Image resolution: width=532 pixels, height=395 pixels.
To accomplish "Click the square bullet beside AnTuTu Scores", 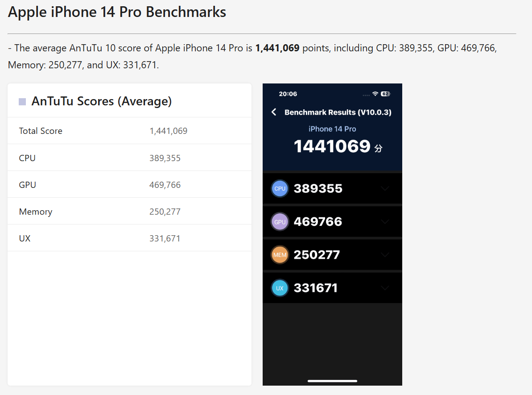I will click(22, 102).
